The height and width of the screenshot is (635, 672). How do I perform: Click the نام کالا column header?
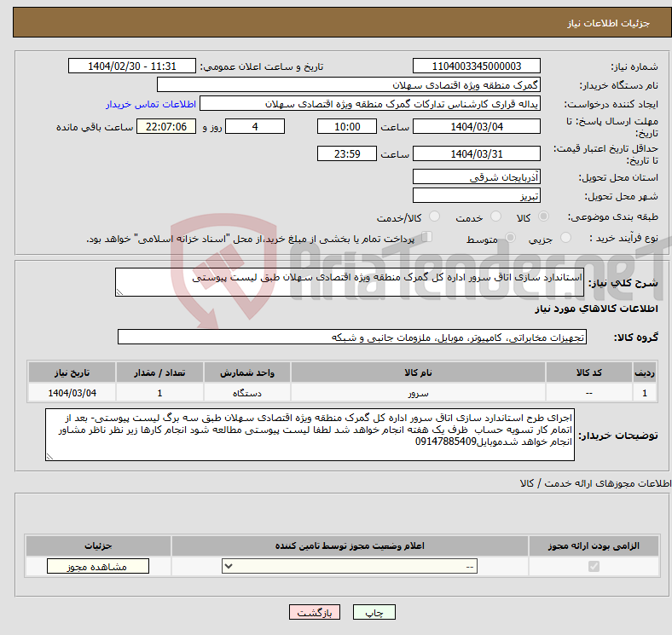coord(418,372)
